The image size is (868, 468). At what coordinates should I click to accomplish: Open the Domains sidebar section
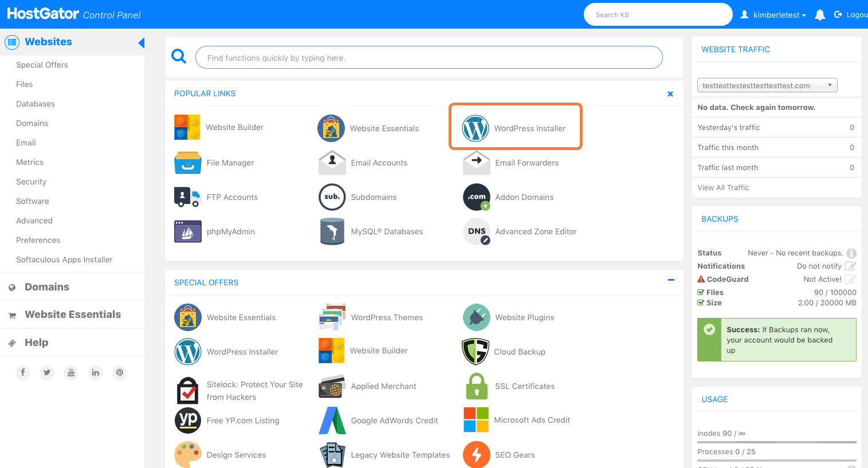(x=47, y=287)
